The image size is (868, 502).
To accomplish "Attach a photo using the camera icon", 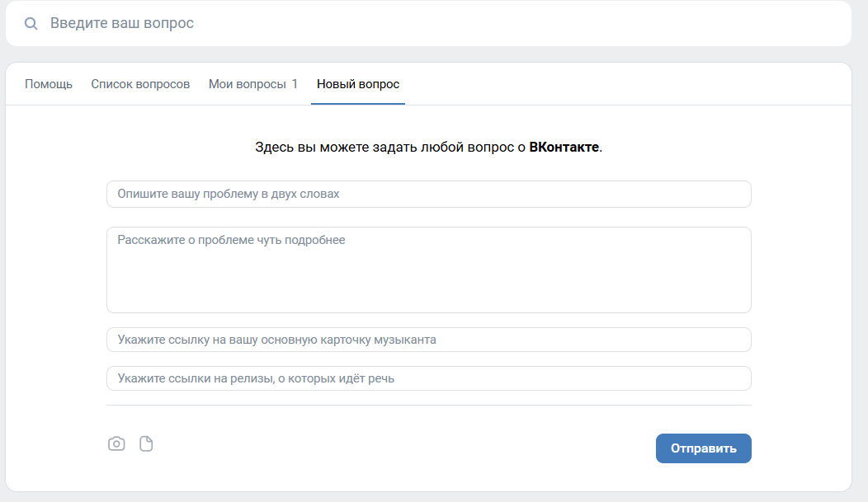I will (x=116, y=444).
